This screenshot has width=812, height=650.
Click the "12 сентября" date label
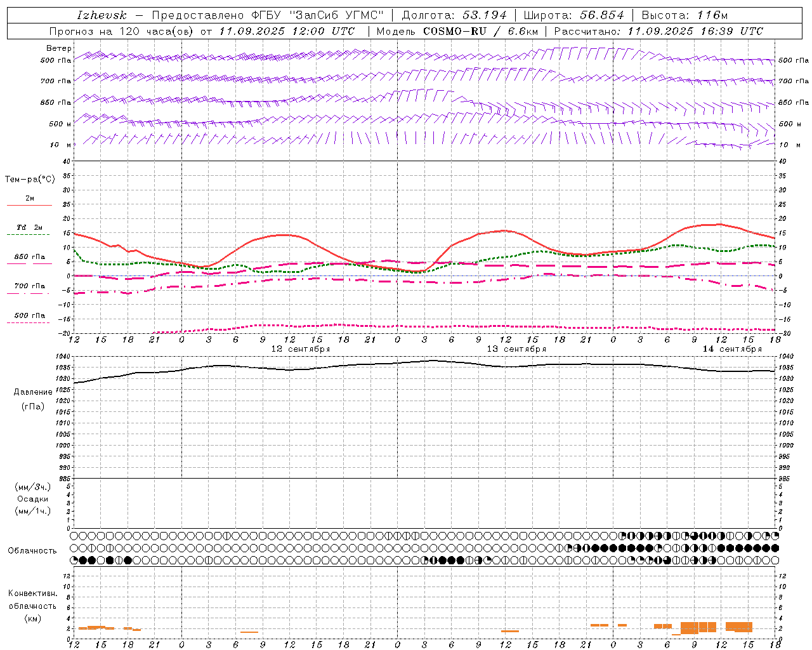click(301, 349)
